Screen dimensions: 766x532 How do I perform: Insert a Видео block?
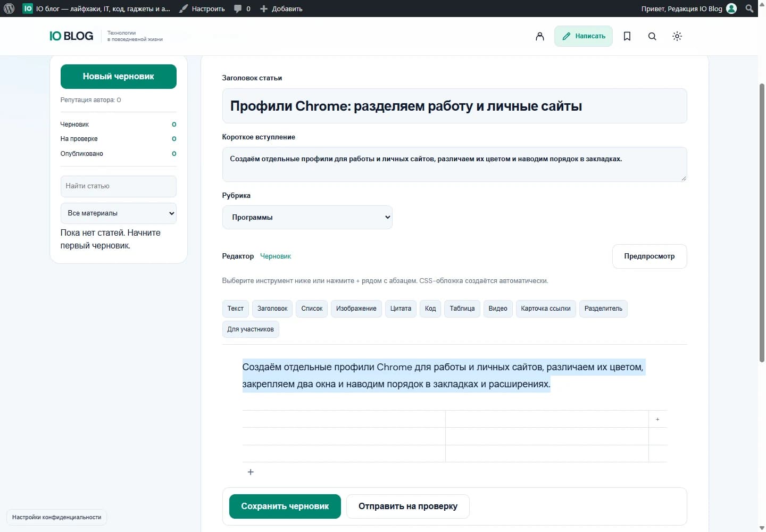point(498,309)
